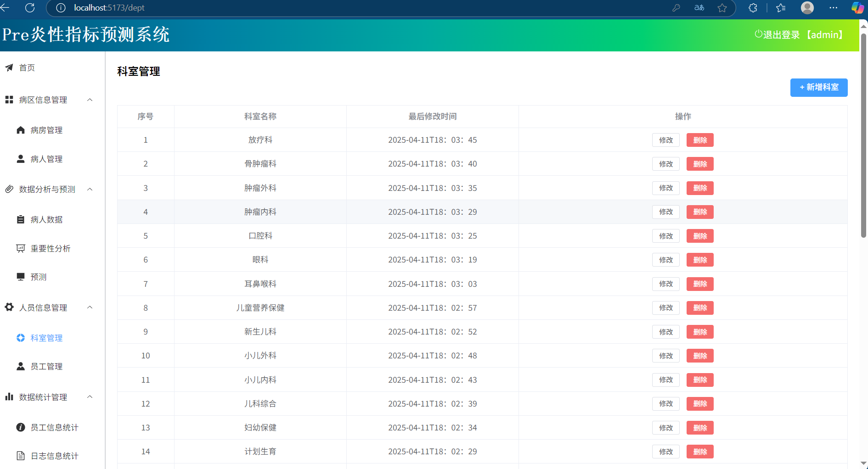Select 重要性分析 in the sidebar
This screenshot has height=469, width=868.
point(50,249)
